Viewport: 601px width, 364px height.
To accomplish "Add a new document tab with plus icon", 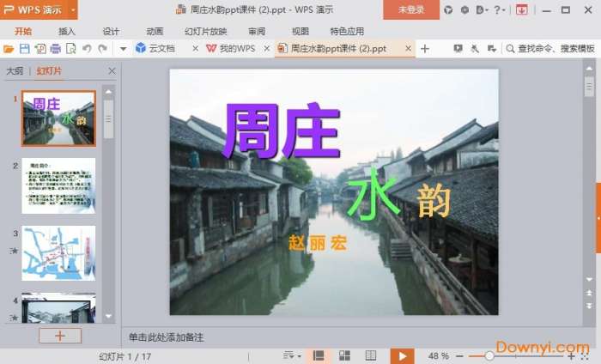I will pyautogui.click(x=424, y=48).
